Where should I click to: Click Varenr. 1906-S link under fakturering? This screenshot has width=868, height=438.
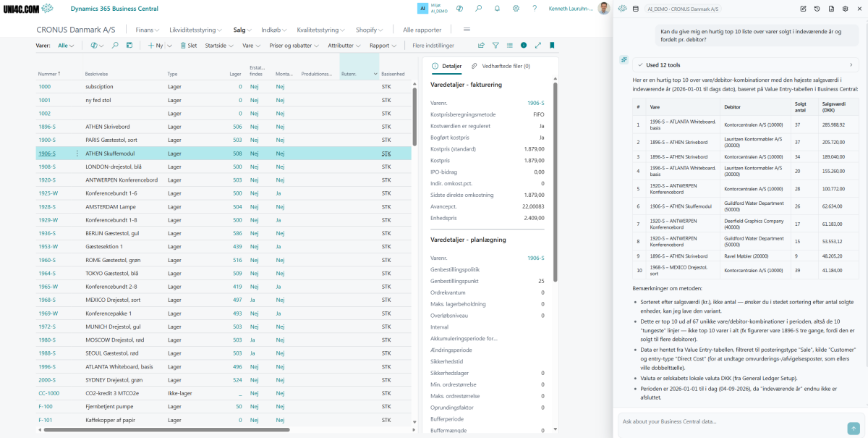tap(535, 103)
